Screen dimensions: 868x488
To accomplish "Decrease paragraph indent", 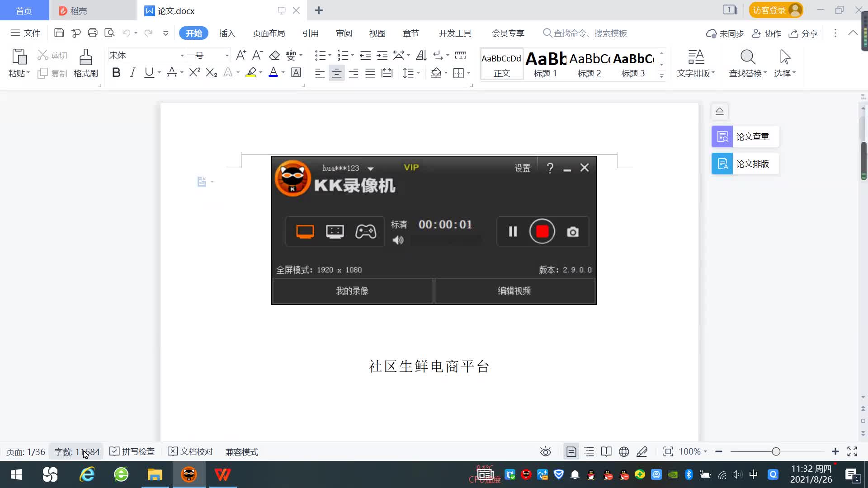I will point(365,55).
